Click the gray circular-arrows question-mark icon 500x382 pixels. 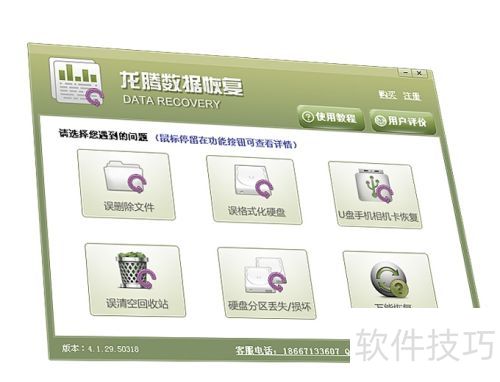[389, 279]
